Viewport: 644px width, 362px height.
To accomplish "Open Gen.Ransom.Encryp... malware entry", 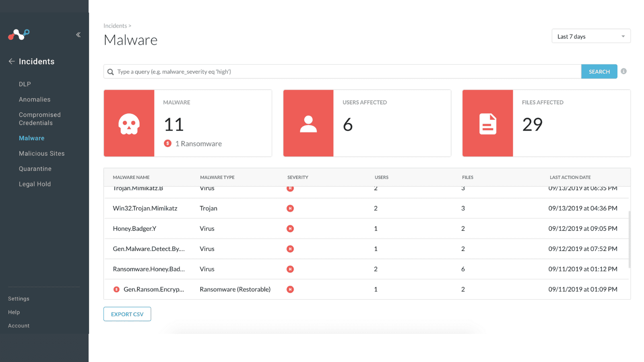I will click(x=154, y=289).
